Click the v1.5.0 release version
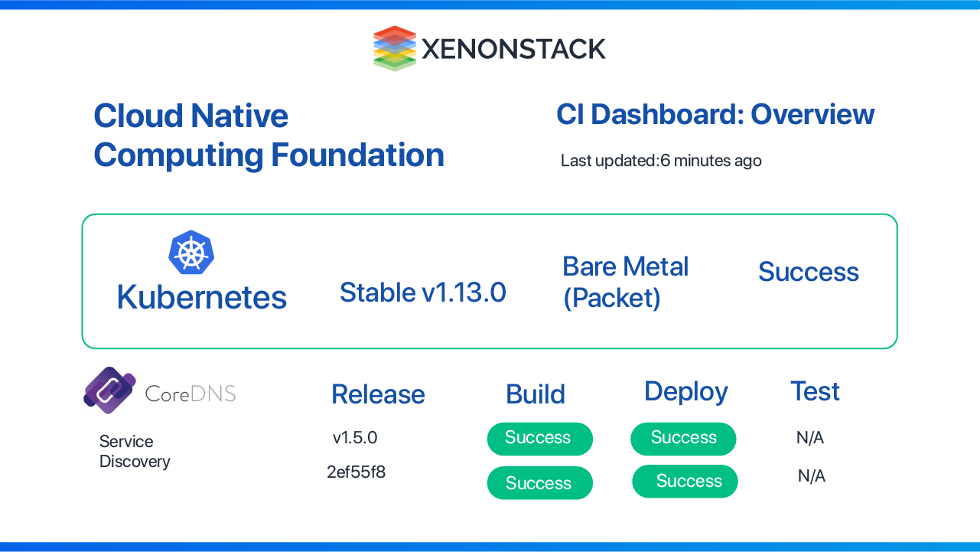This screenshot has height=552, width=980. pos(355,438)
